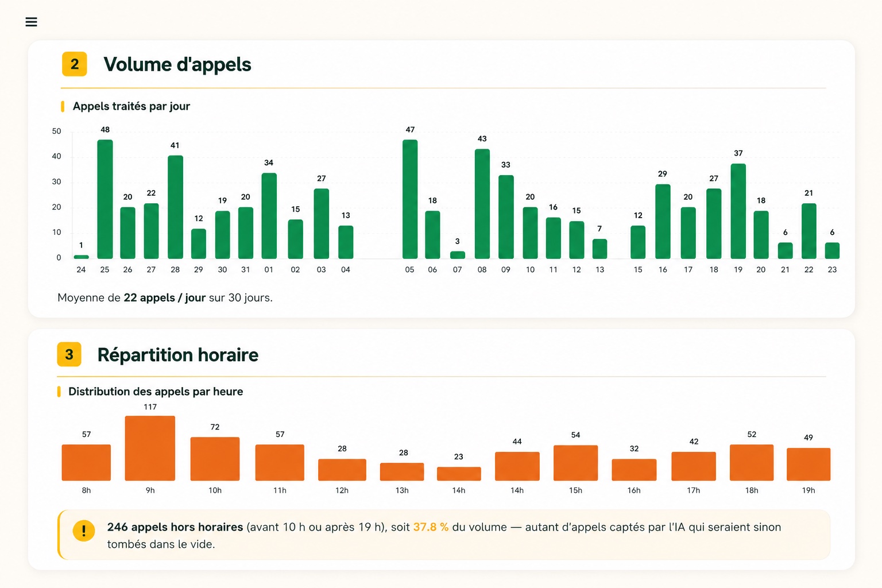This screenshot has width=882, height=588.
Task: Click the x-axis label 8h
Action: [86, 490]
